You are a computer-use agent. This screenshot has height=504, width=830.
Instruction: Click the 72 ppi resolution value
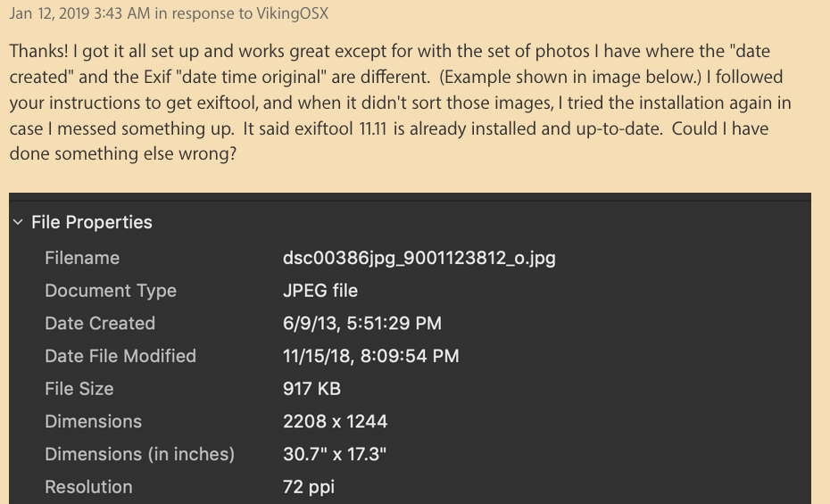click(308, 487)
